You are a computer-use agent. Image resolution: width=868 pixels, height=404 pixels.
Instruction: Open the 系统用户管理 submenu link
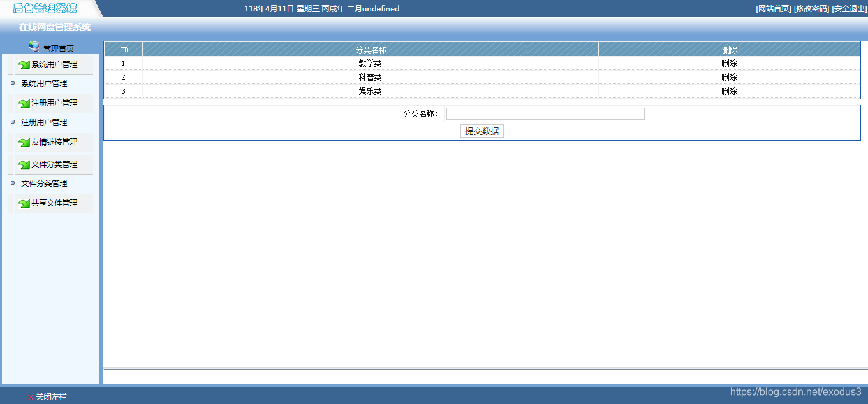coord(44,83)
